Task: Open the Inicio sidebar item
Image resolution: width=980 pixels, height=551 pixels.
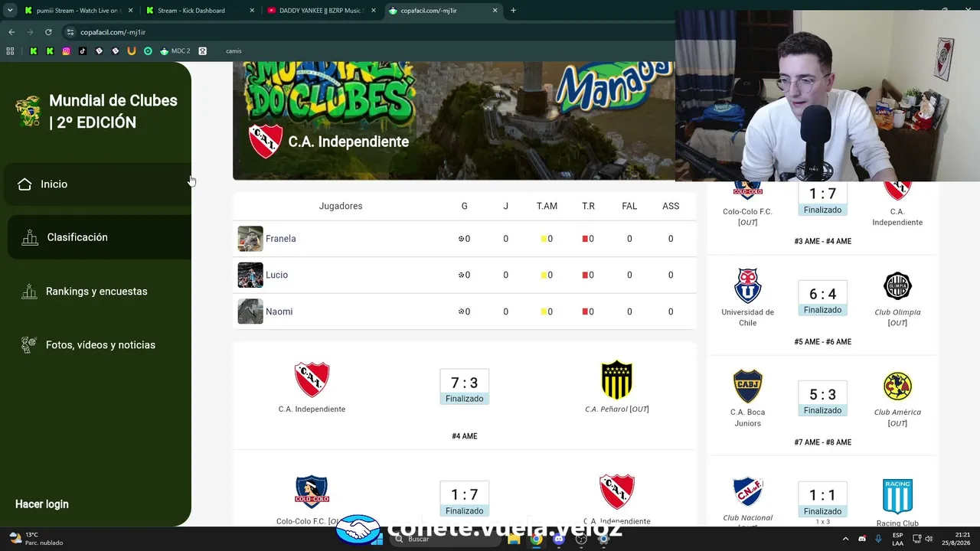Action: coord(96,184)
